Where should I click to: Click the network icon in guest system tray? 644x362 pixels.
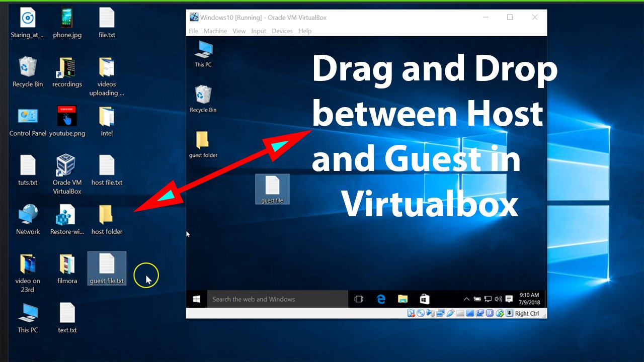pyautogui.click(x=488, y=299)
